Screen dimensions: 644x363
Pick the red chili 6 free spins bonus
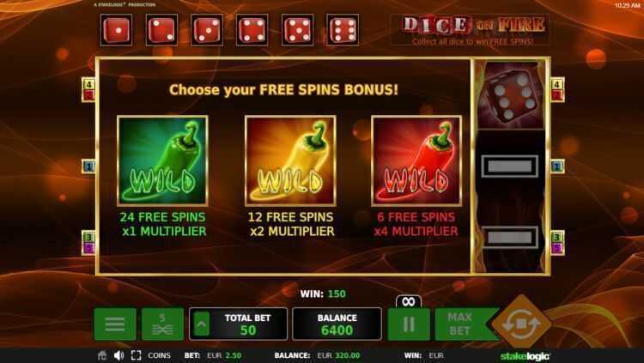[x=416, y=160]
